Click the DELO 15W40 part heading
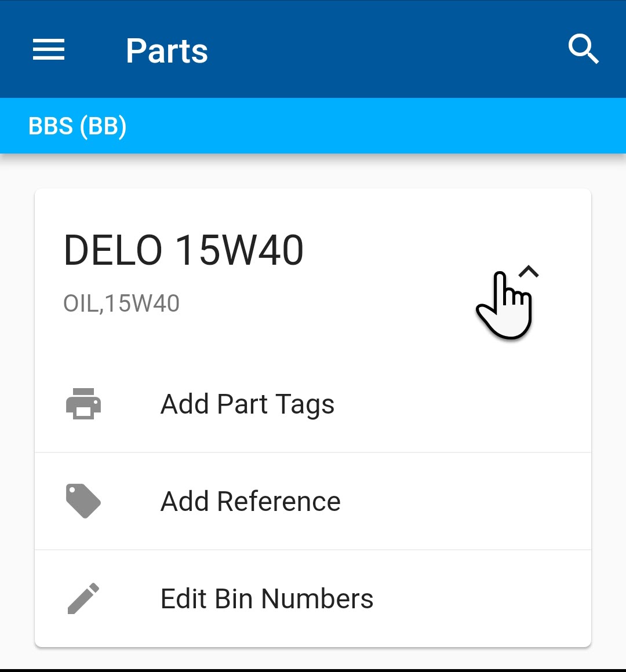 pos(183,250)
